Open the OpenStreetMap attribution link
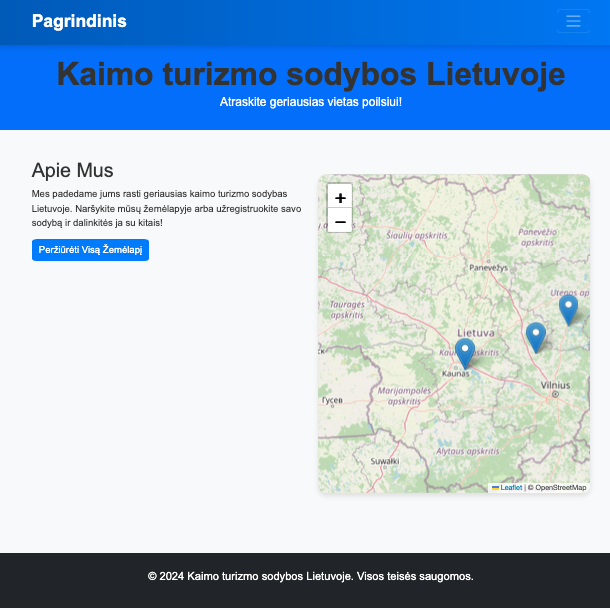This screenshot has height=610, width=610. coord(560,487)
